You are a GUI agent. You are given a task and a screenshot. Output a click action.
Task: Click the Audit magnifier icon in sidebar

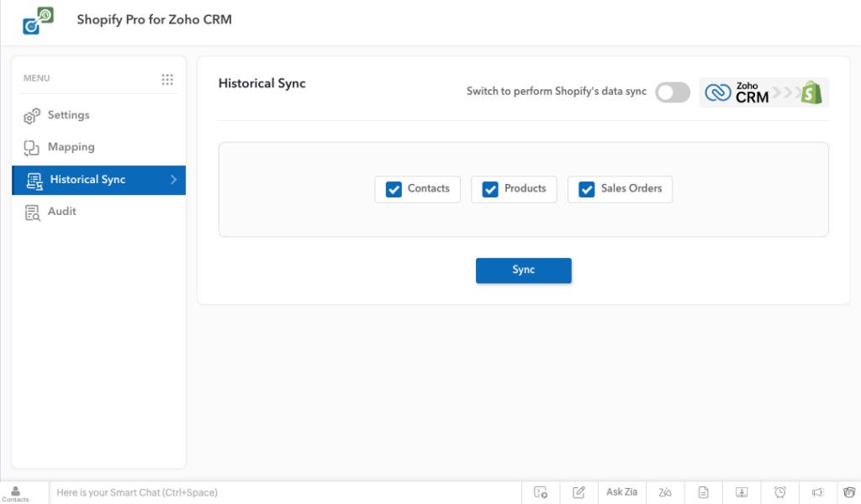click(33, 213)
